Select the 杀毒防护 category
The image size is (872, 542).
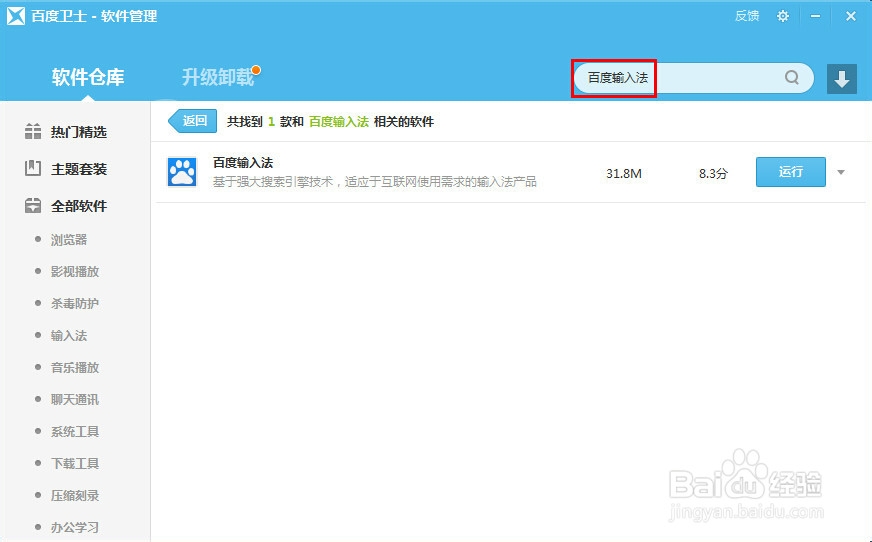(x=75, y=304)
